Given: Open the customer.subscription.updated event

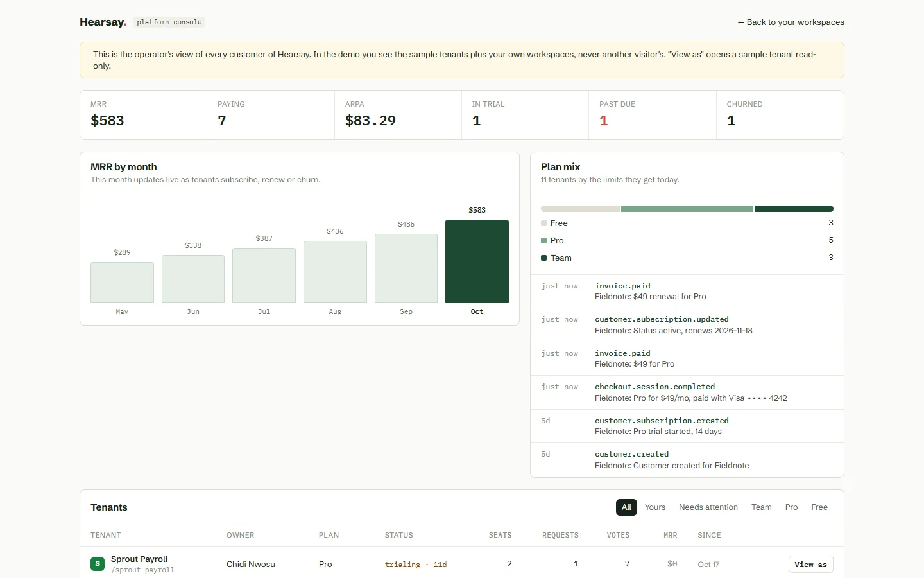Looking at the screenshot, I should click(687, 325).
